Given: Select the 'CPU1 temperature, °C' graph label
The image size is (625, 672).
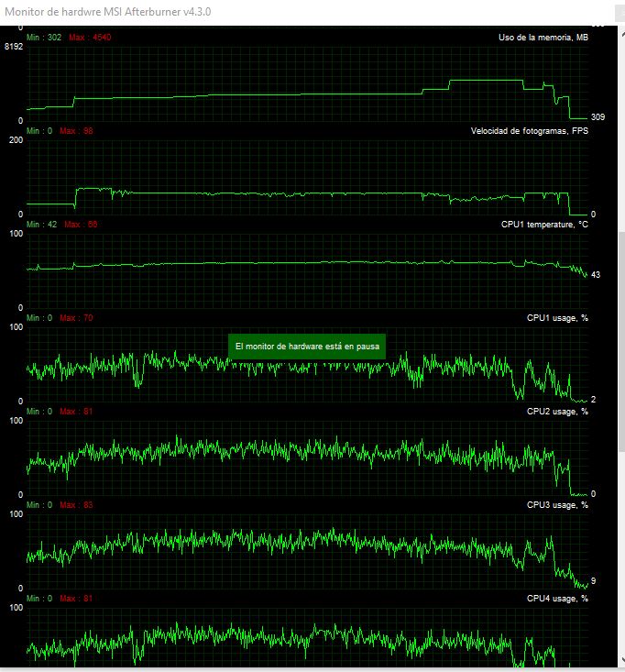Looking at the screenshot, I should tap(544, 224).
